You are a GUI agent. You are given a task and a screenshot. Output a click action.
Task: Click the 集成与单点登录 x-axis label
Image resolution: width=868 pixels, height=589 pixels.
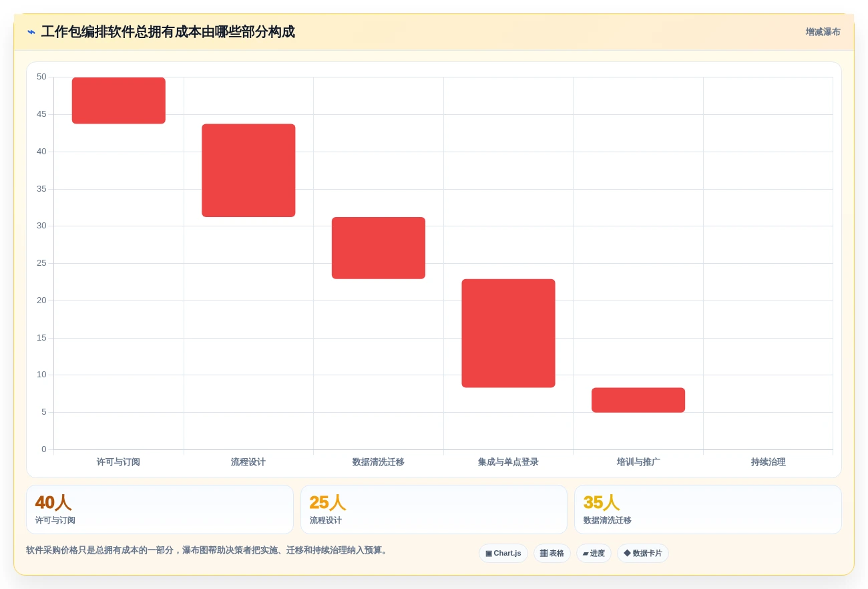508,462
